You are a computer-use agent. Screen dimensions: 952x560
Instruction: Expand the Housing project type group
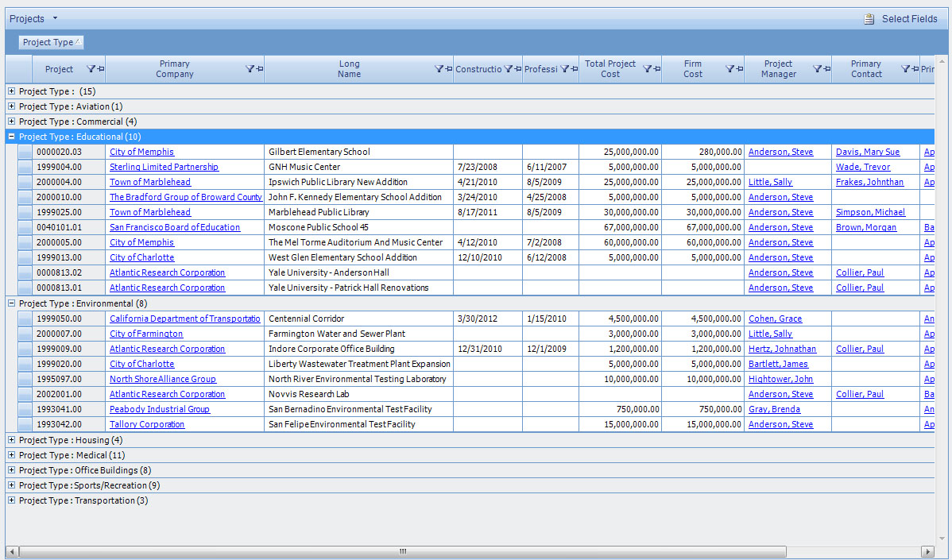(x=11, y=440)
